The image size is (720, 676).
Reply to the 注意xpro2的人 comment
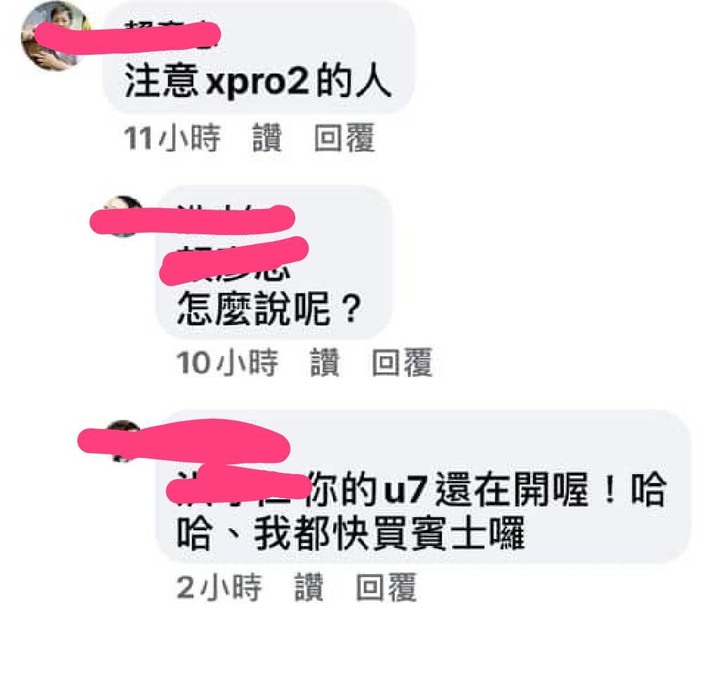click(344, 138)
